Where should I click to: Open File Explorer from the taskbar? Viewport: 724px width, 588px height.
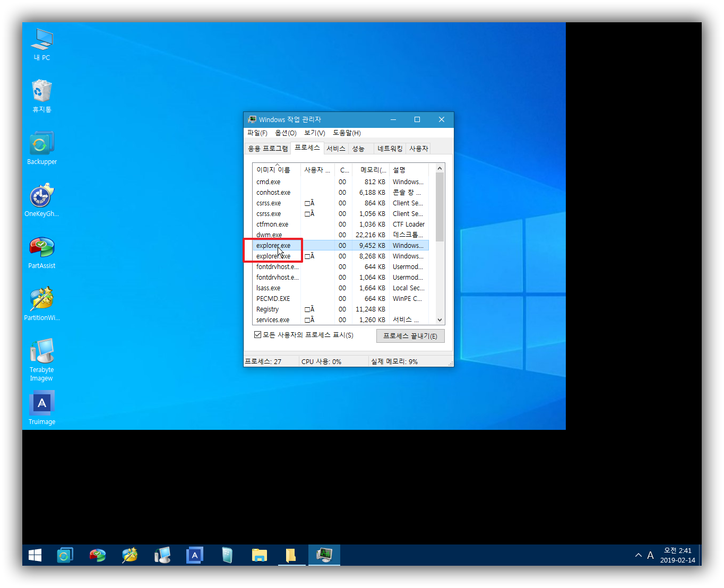coord(259,555)
